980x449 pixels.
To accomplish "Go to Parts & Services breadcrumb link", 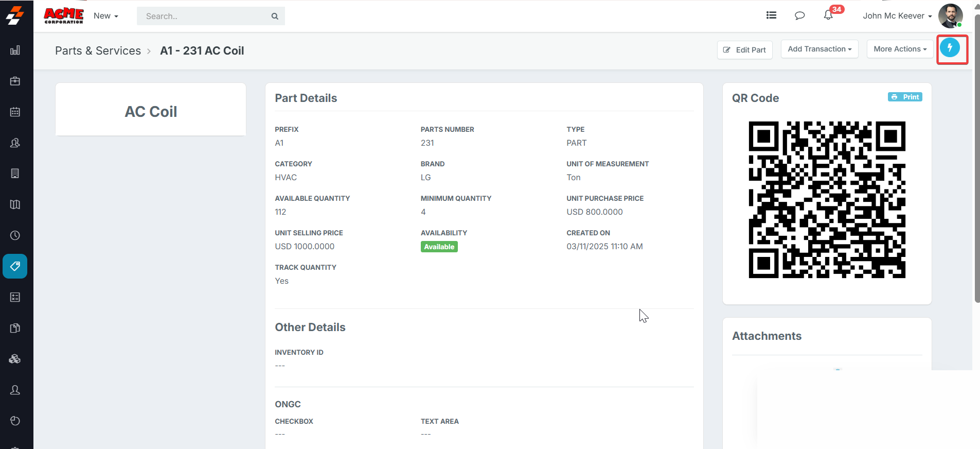I will [98, 50].
